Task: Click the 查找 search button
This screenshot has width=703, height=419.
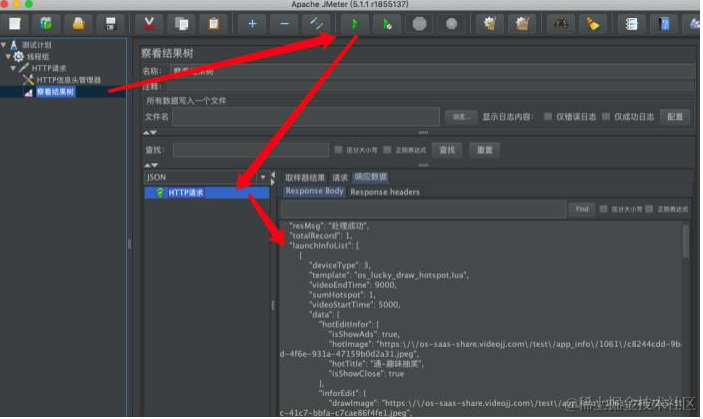Action: click(x=447, y=150)
